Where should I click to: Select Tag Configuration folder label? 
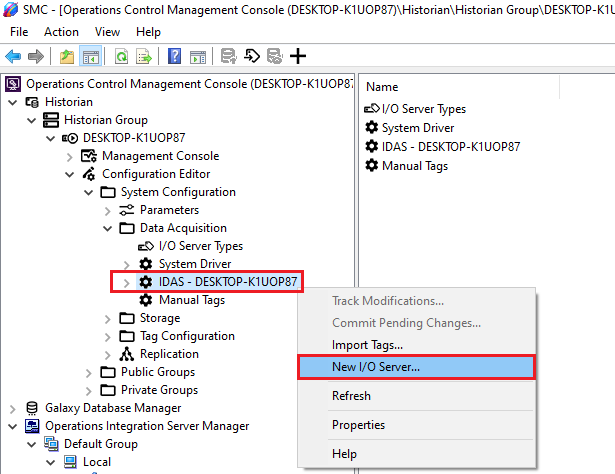coord(187,336)
